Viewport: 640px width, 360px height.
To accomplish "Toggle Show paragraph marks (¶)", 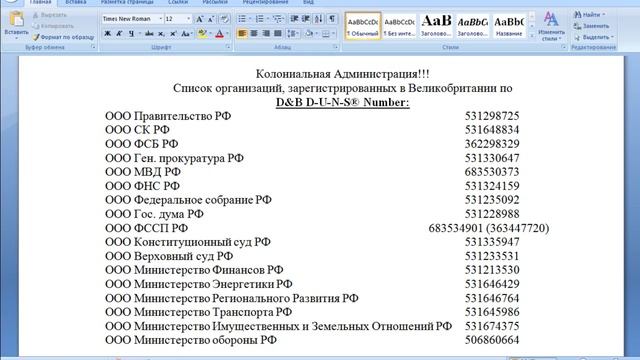I will click(332, 19).
